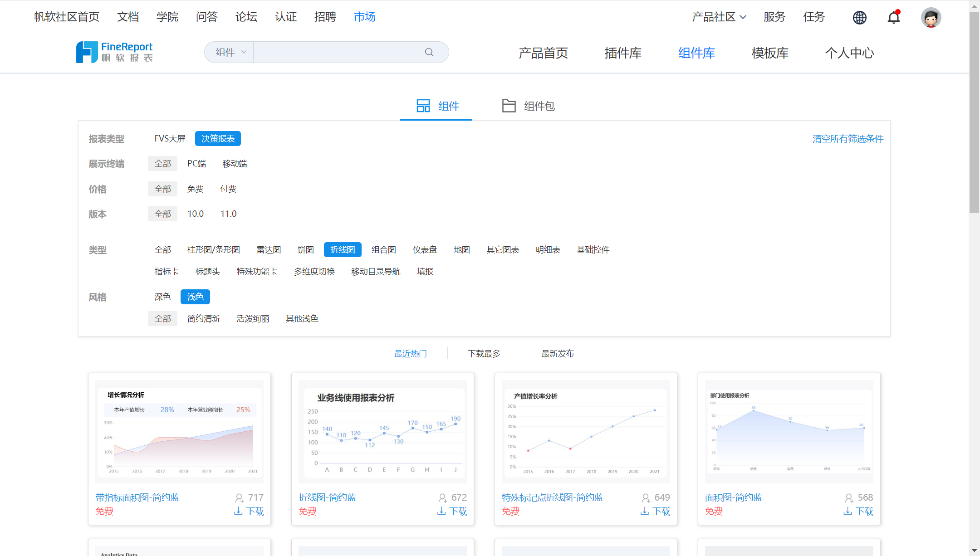
Task: Expand the 产品社区 dropdown menu
Action: [x=719, y=17]
